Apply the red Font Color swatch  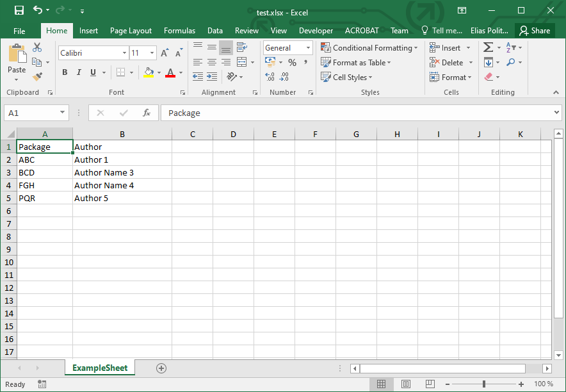point(170,72)
